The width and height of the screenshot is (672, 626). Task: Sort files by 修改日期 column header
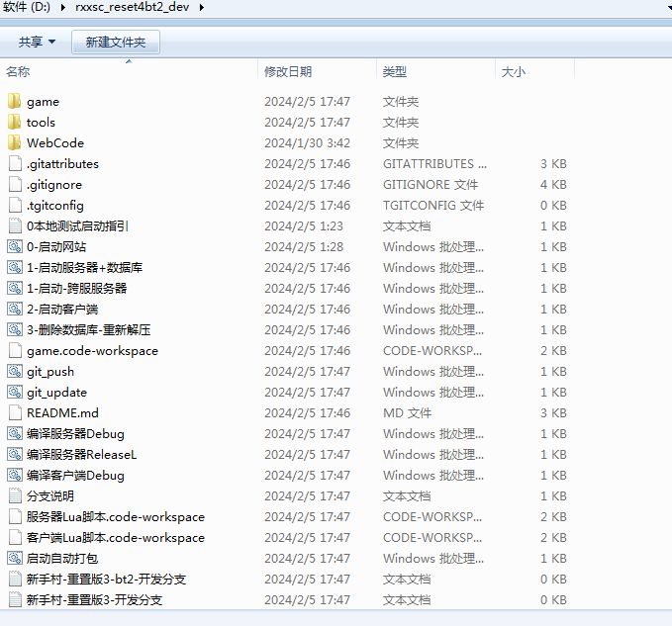(288, 71)
